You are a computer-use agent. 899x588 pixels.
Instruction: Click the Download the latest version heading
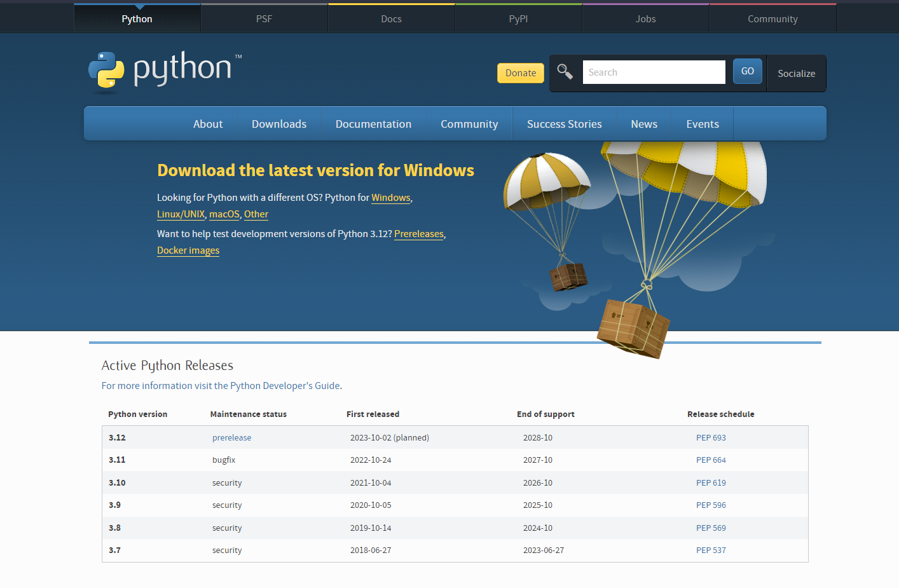point(315,170)
